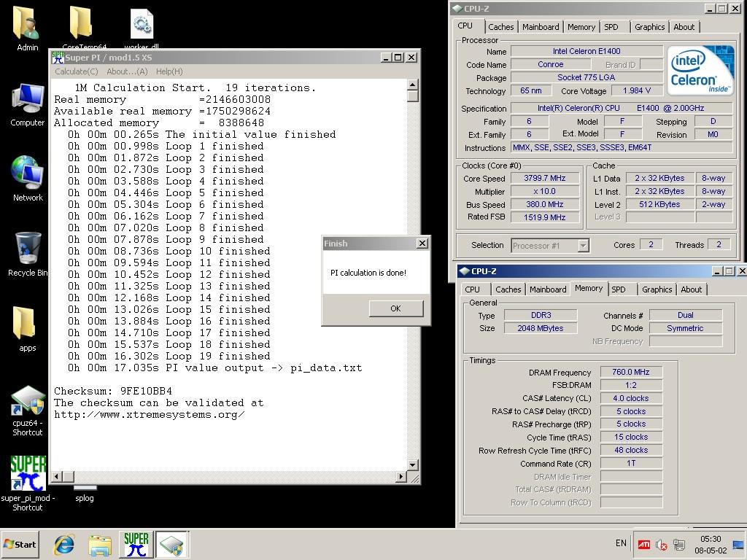Screen dimensions: 747x560
Task: Open the worker.dll file icon
Action: tap(142, 24)
